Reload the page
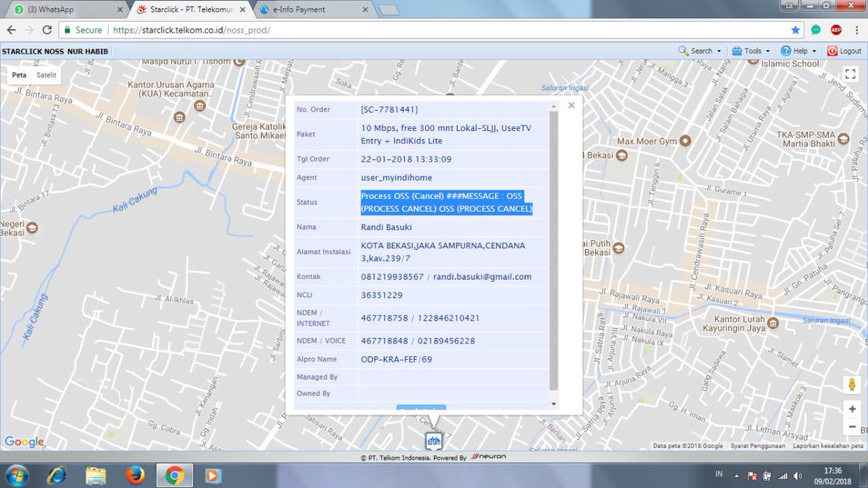This screenshot has width=868, height=488. tap(47, 30)
